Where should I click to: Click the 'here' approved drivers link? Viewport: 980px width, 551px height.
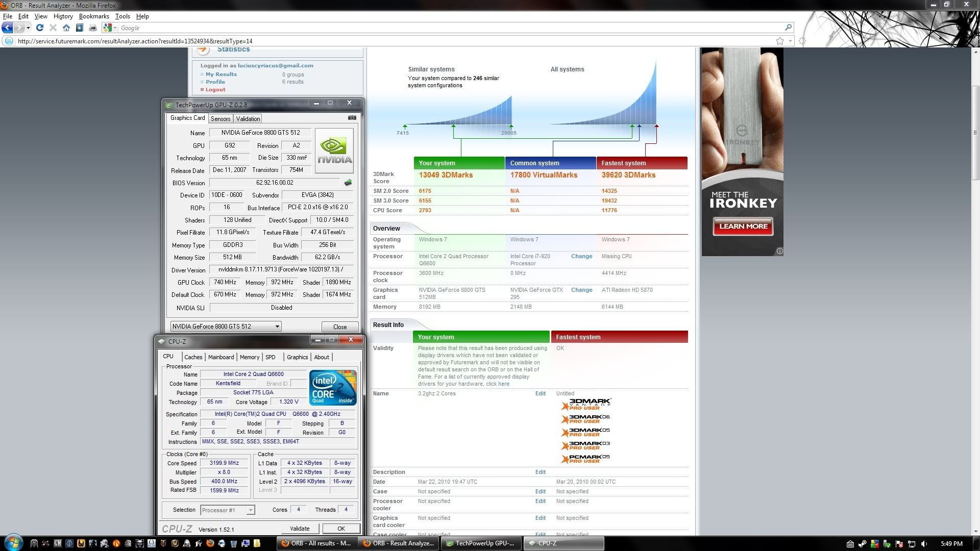[x=504, y=384]
